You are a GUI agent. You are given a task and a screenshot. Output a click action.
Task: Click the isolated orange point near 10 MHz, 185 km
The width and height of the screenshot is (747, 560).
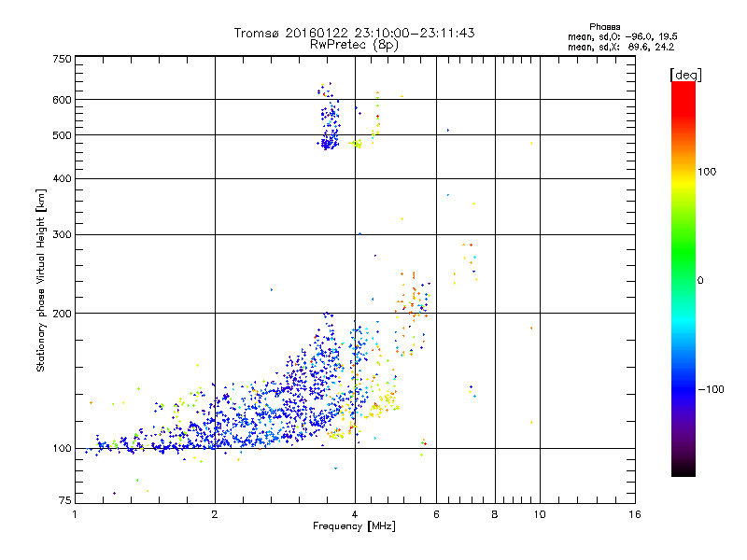531,329
